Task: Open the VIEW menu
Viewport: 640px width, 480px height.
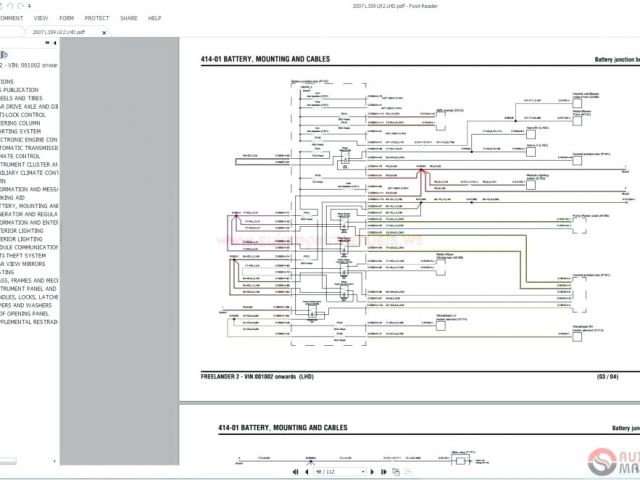Action: tap(40, 18)
